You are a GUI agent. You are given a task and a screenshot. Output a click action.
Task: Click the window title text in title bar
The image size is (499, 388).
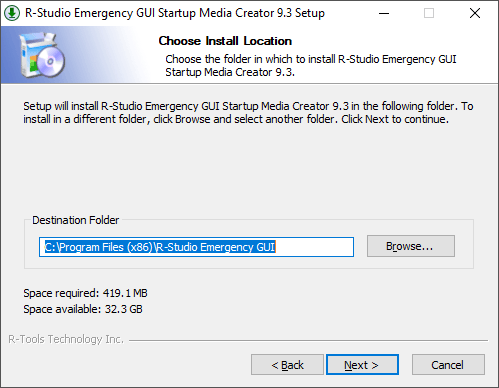click(x=175, y=13)
